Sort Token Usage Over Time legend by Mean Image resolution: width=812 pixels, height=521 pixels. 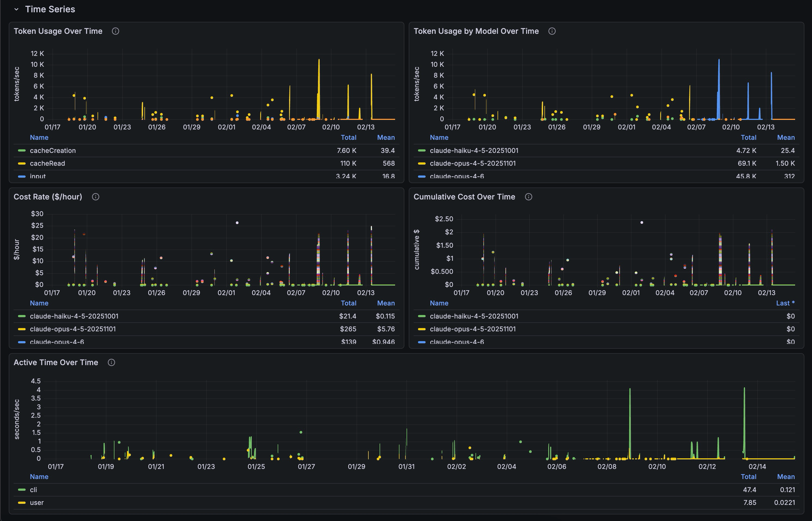(x=386, y=138)
